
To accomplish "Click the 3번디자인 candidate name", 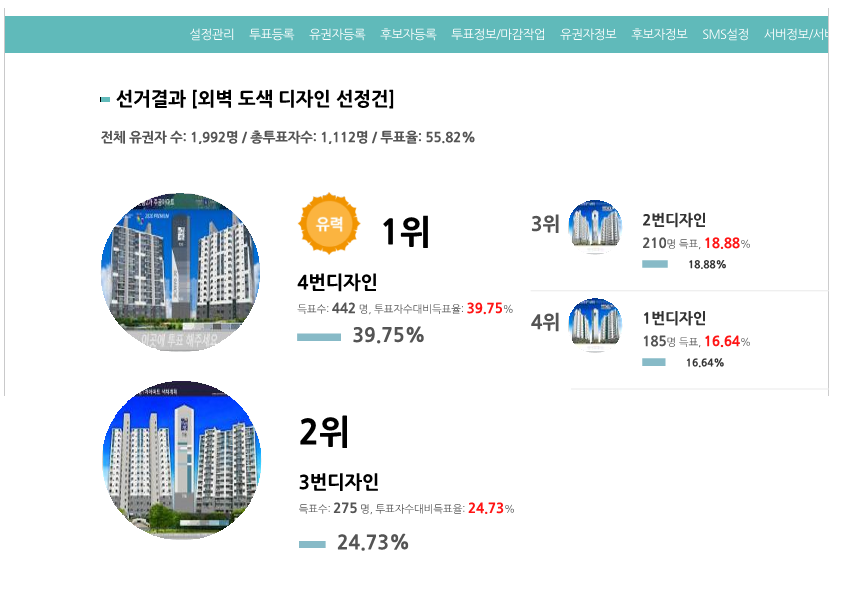I will point(338,482).
